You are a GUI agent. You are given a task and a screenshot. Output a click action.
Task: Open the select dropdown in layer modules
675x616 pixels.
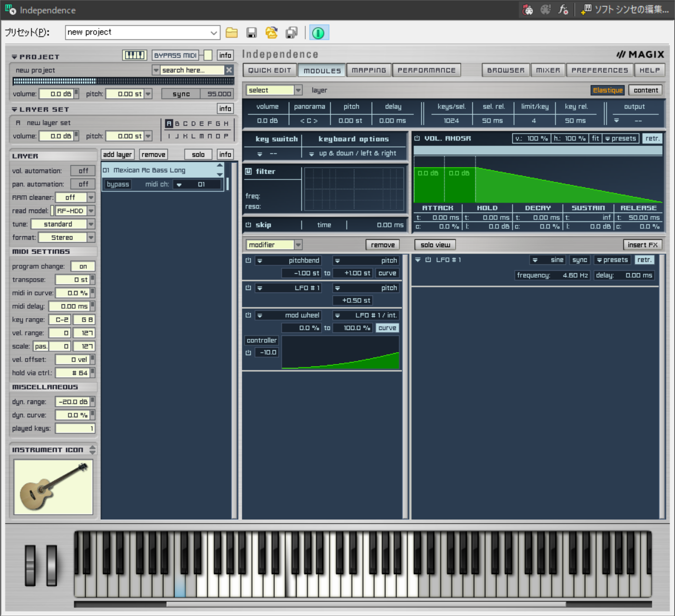coord(298,90)
